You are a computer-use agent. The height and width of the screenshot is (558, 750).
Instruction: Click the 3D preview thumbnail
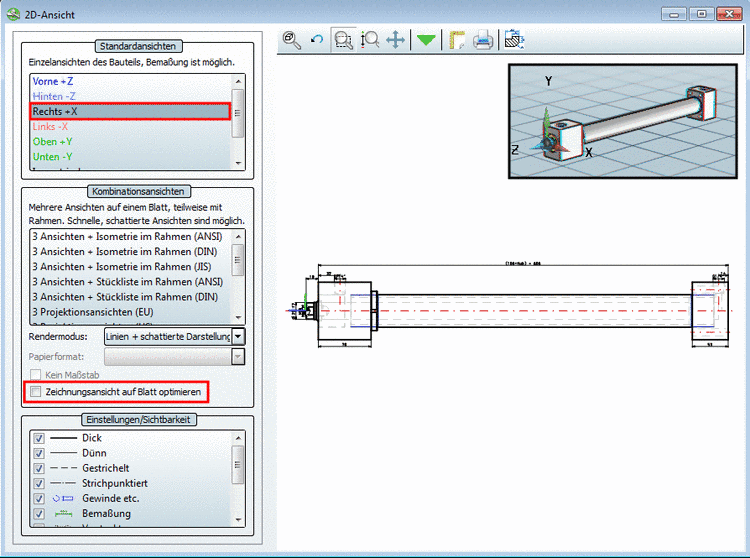tap(623, 121)
